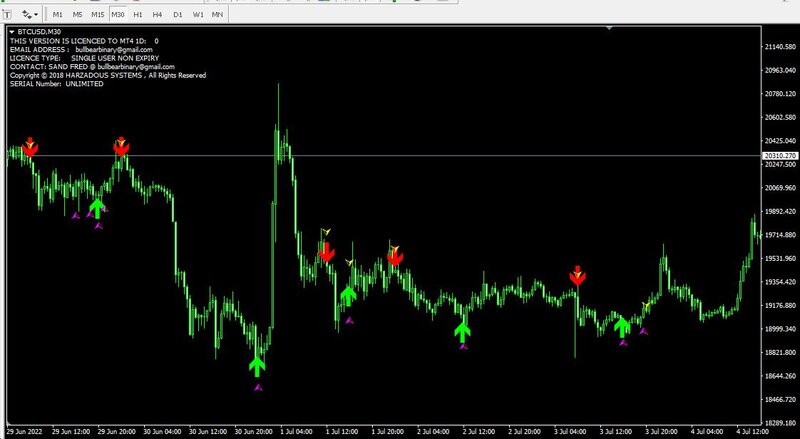
Task: Click time axis label 30 Jun 20:00
Action: (x=254, y=432)
